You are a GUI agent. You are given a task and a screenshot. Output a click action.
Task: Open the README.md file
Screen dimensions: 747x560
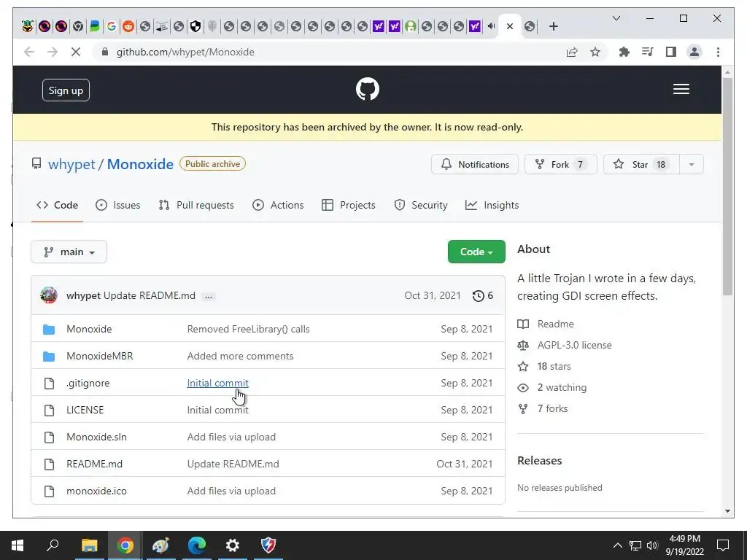[x=94, y=464]
